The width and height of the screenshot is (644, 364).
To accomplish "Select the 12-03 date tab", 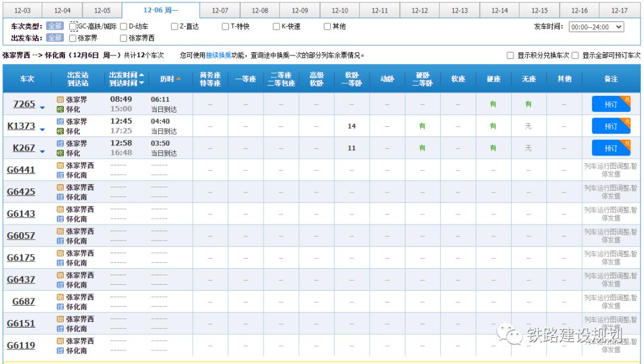I will click(x=22, y=10).
